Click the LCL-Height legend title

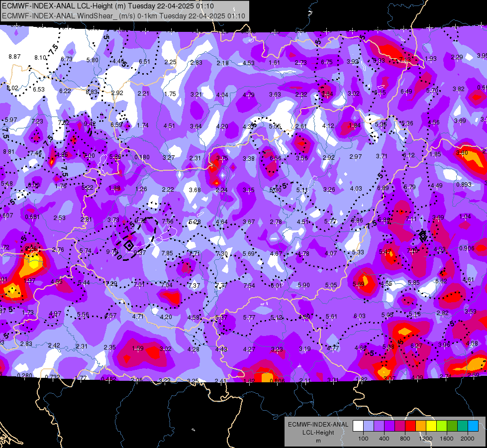point(318,433)
